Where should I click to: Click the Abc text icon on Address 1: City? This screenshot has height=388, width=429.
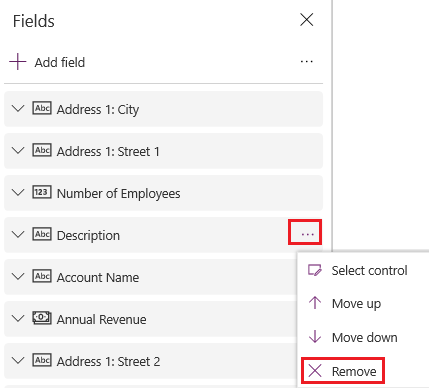42,108
